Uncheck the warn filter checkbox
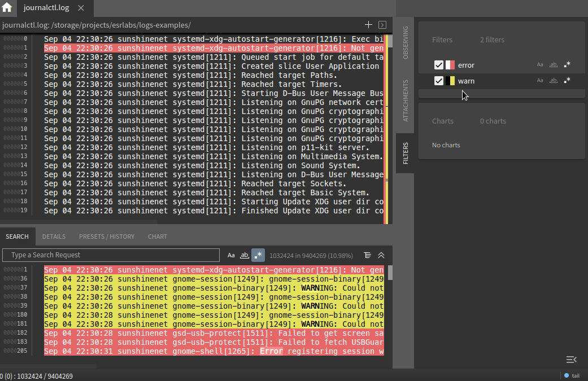This screenshot has width=588, height=381. pos(439,81)
